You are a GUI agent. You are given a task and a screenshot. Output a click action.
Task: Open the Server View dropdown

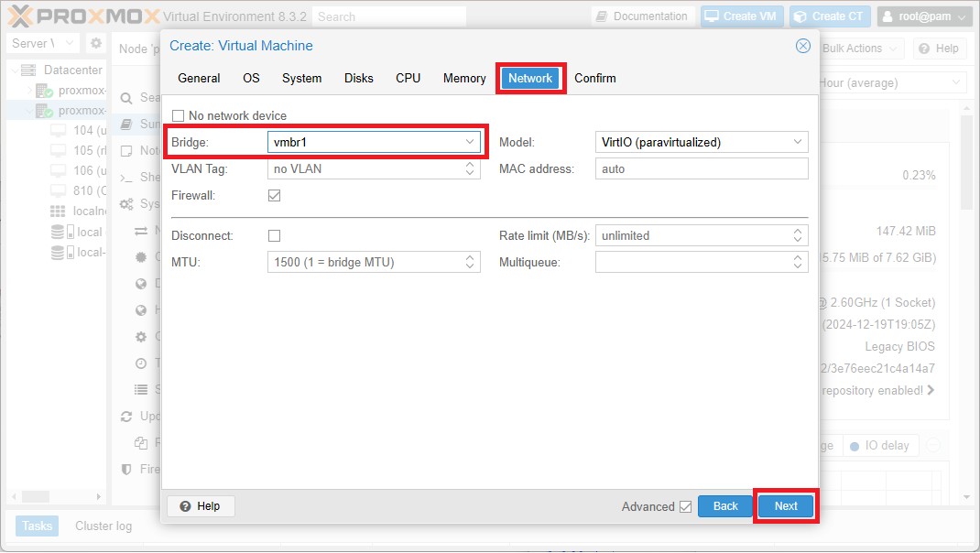click(x=42, y=43)
